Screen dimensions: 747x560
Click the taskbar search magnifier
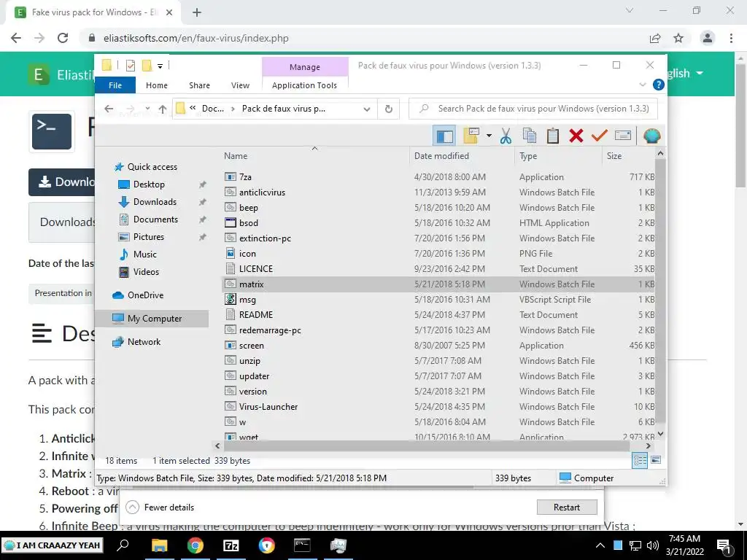pos(123,545)
